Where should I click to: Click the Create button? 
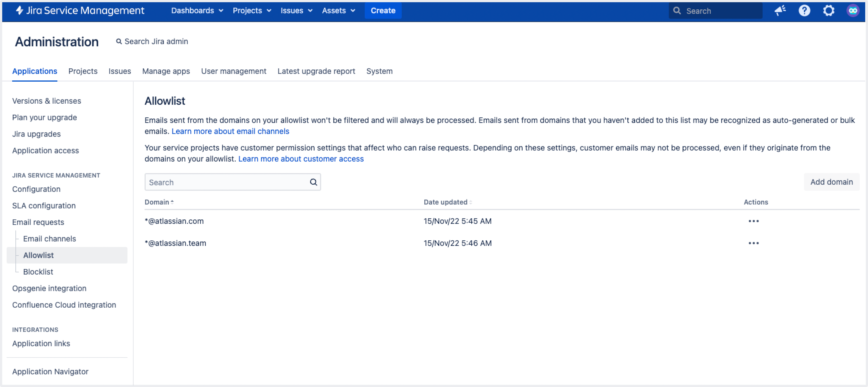(x=383, y=11)
